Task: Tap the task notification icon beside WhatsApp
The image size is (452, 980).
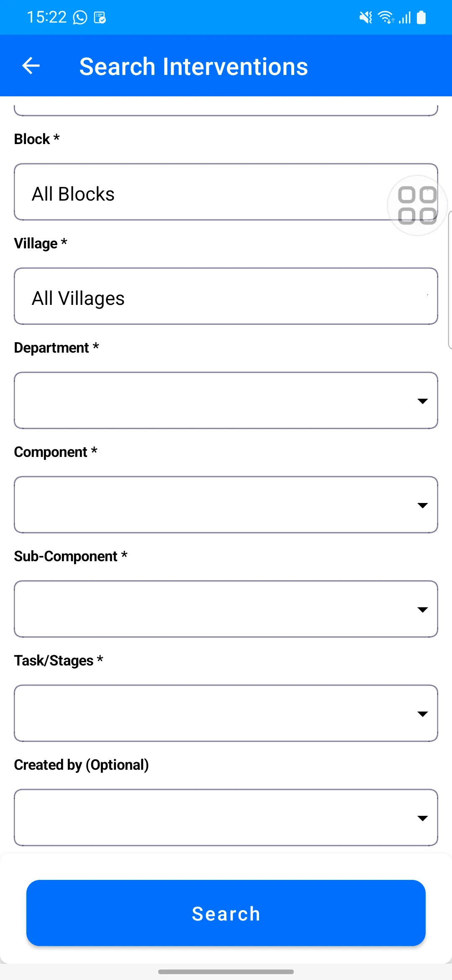Action: pos(100,18)
